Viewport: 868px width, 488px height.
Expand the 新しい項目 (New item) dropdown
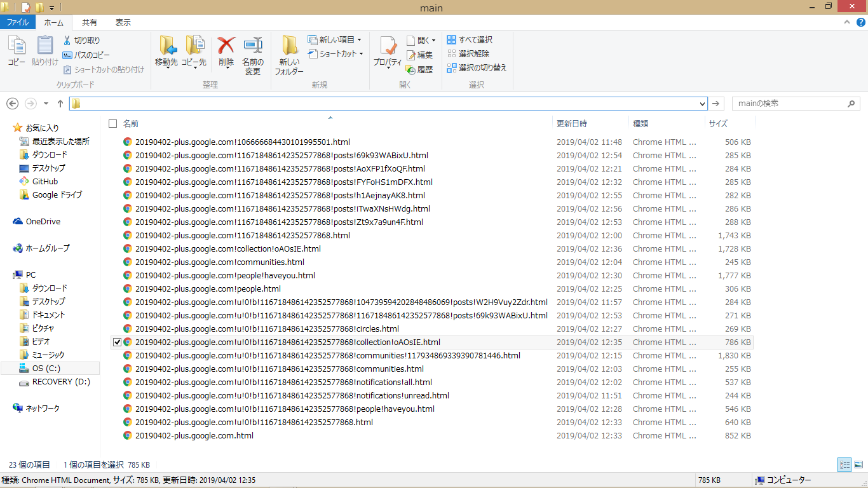(x=359, y=39)
